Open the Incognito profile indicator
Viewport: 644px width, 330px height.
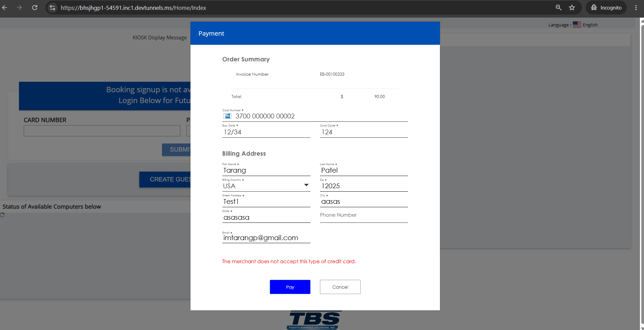606,7
